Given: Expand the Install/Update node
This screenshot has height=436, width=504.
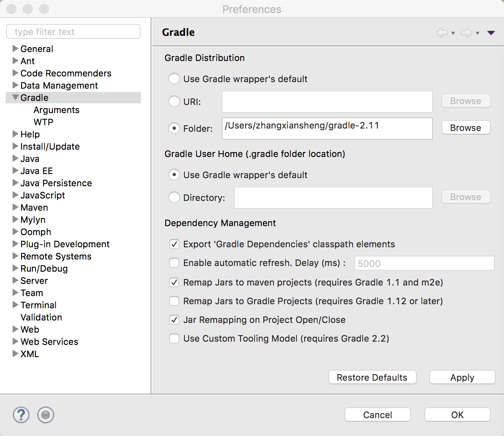Looking at the screenshot, I should pyautogui.click(x=15, y=146).
